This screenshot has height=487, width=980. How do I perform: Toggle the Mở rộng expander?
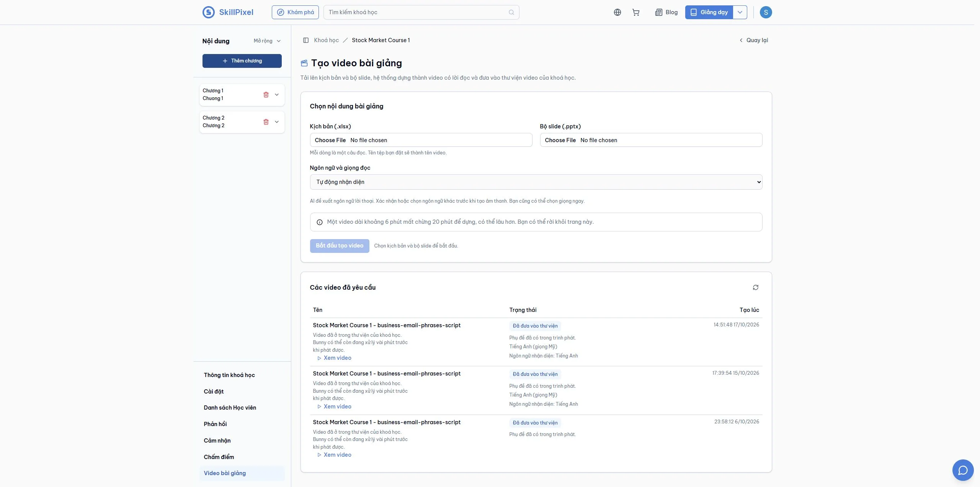[x=267, y=41]
